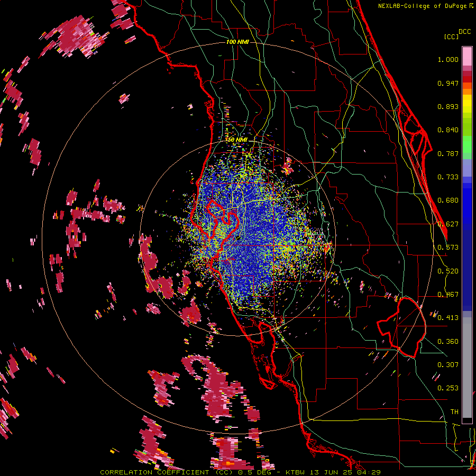Screen dimensions: 476x476
Task: Click the 0.307 color scale value
Action: pos(448,364)
